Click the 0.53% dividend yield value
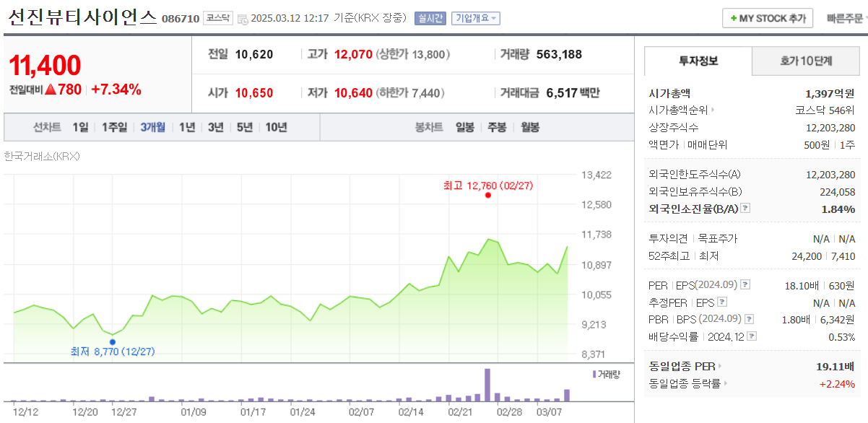The height and width of the screenshot is (423, 868). pyautogui.click(x=841, y=336)
